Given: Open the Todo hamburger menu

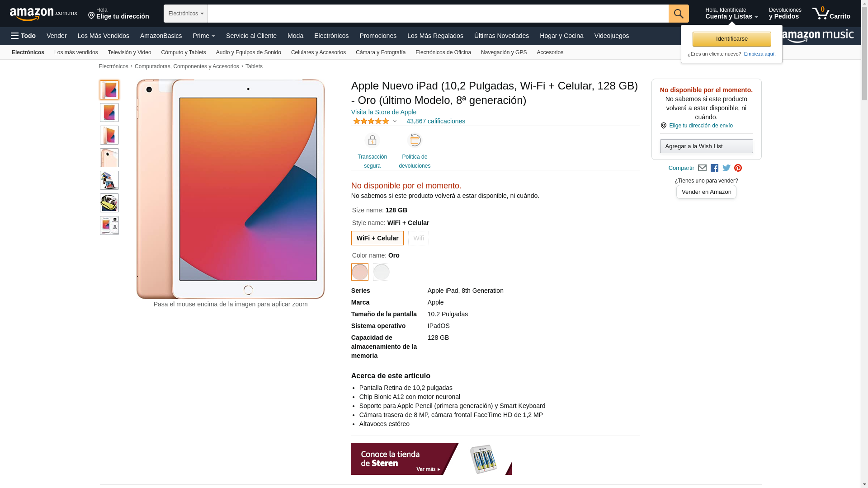Looking at the screenshot, I should pos(24,36).
